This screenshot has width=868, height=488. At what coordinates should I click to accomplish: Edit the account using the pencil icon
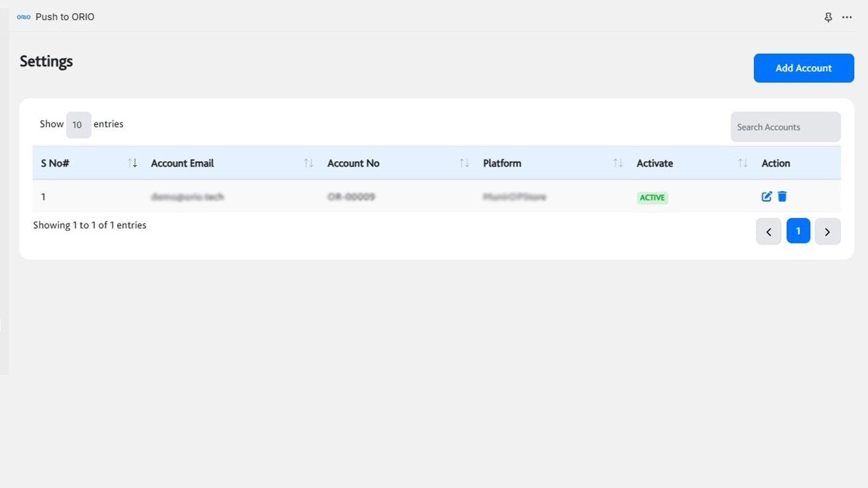(x=766, y=196)
